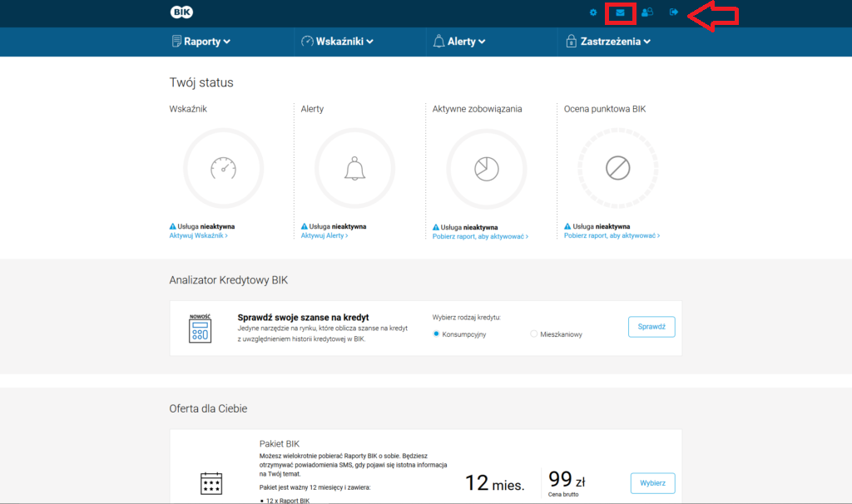Click the Twój status heading
This screenshot has width=852, height=504.
pos(201,82)
